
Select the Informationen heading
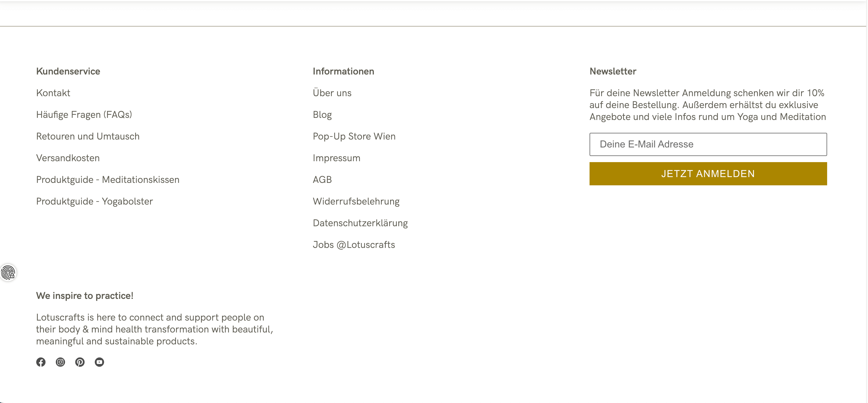pos(343,71)
